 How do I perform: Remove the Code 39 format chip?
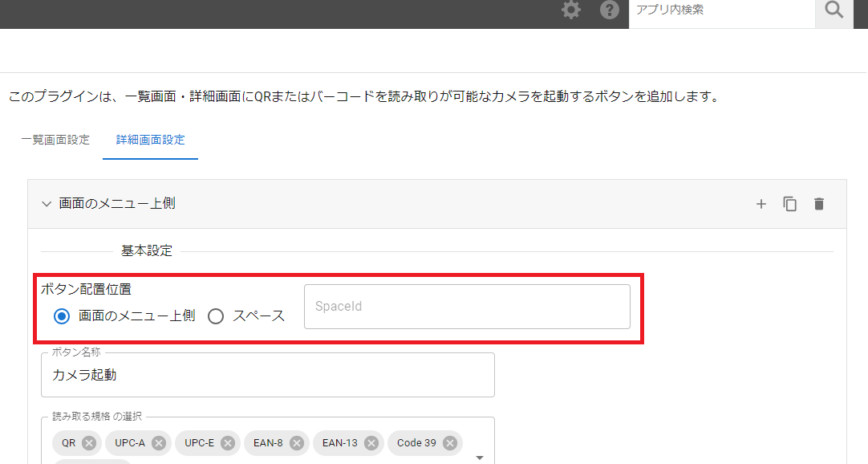[x=449, y=442]
